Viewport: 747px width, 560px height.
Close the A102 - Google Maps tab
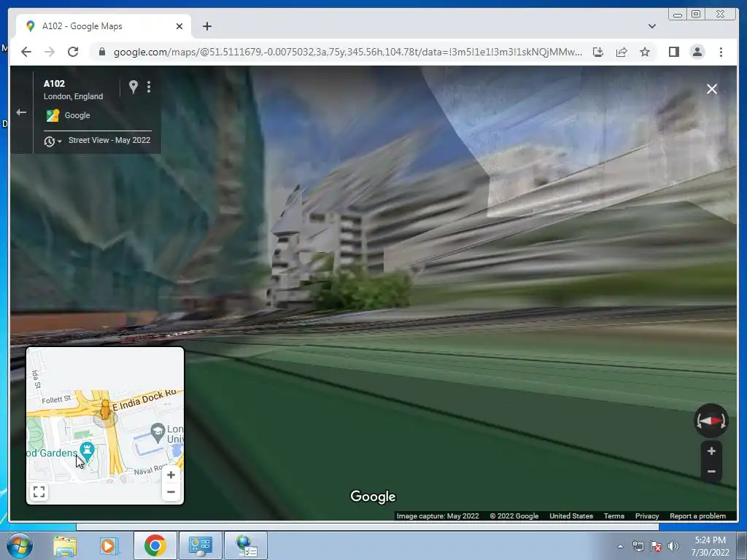179,26
